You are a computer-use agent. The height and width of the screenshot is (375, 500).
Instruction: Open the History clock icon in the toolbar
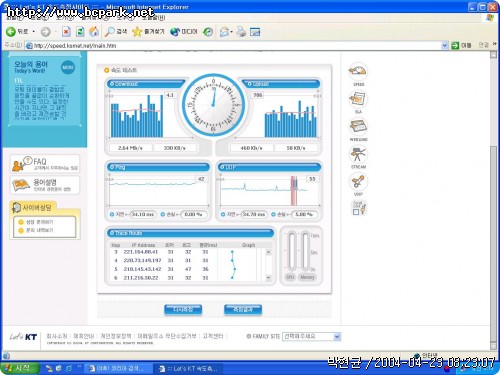208,32
